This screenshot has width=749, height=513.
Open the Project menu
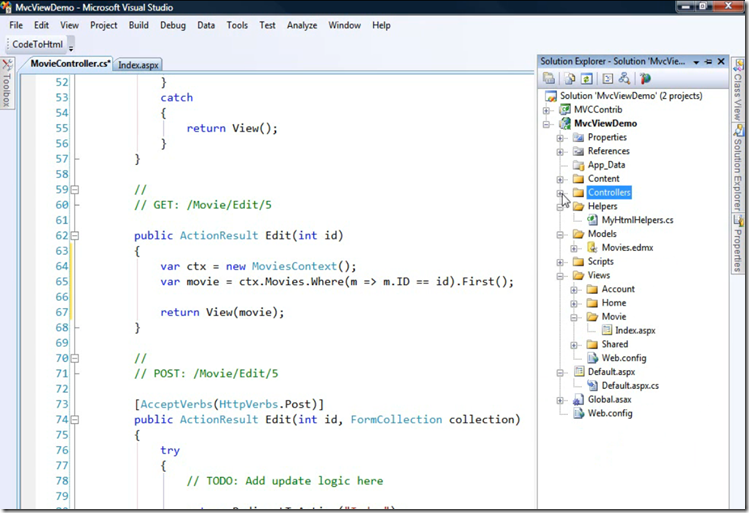(104, 25)
